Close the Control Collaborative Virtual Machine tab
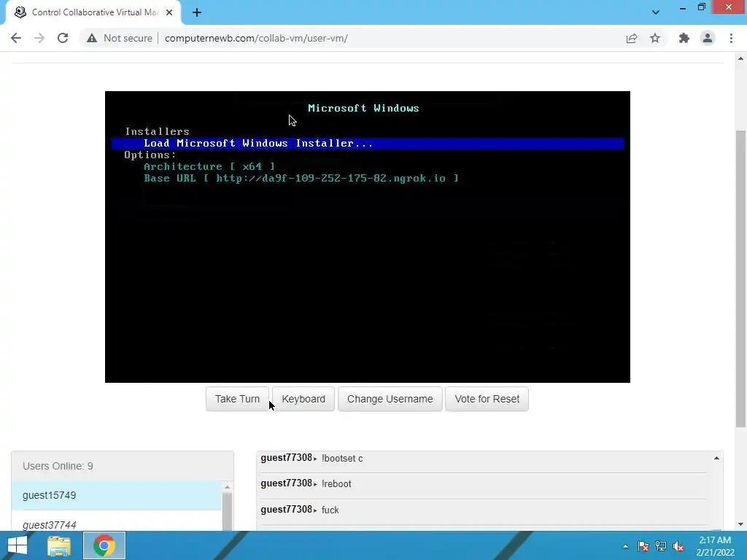The image size is (747, 560). click(x=169, y=12)
